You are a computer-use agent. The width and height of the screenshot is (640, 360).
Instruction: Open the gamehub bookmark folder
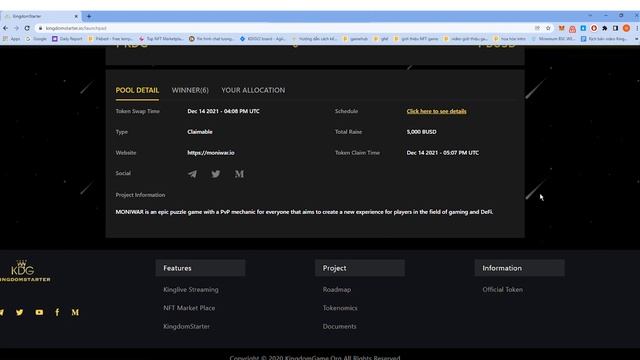pyautogui.click(x=356, y=39)
